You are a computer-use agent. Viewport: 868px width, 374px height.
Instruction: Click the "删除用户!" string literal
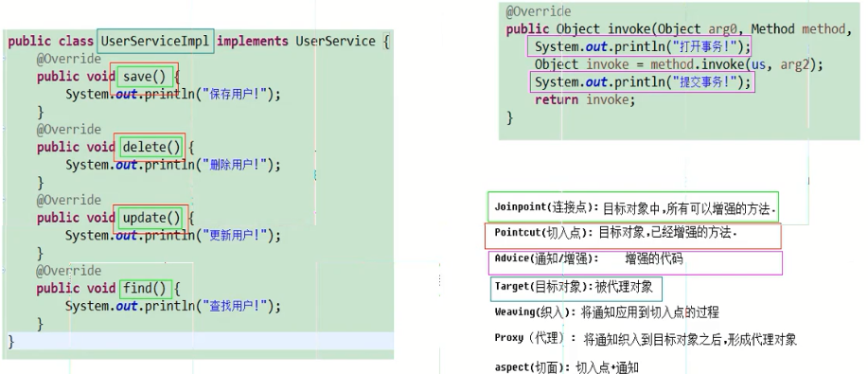[237, 165]
